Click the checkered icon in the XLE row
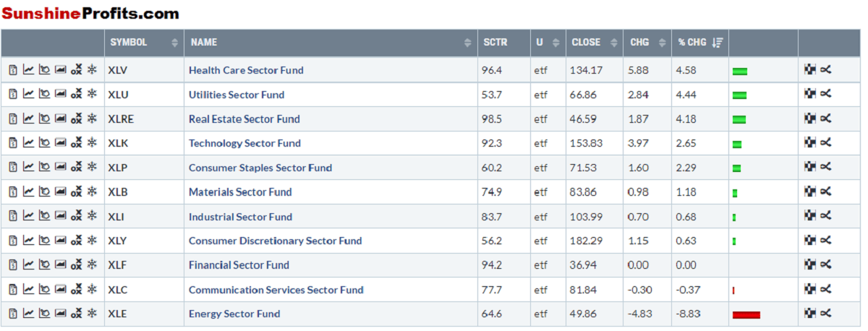The height and width of the screenshot is (331, 868). [x=810, y=314]
